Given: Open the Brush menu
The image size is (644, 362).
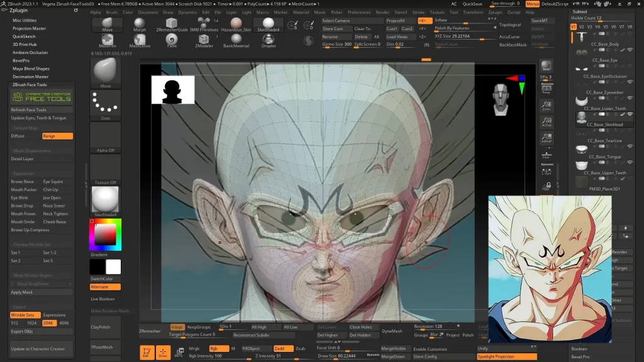Looking at the screenshot, I should [112, 13].
